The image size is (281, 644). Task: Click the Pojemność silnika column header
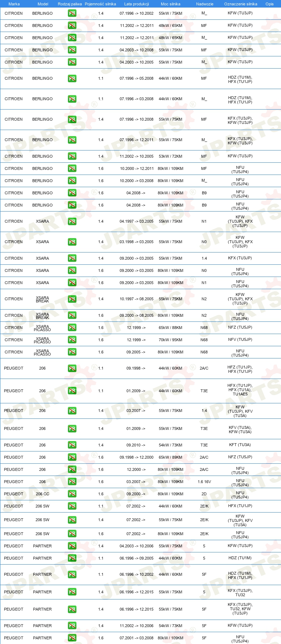(x=100, y=4)
